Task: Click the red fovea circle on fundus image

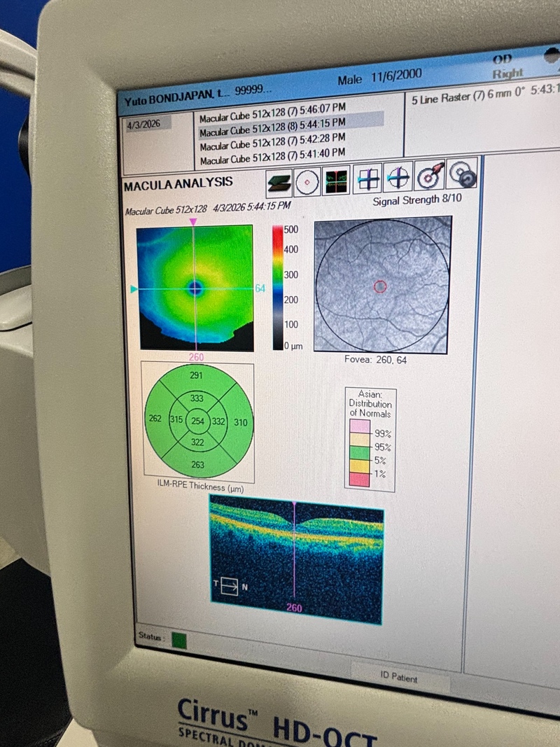Action: coord(380,286)
